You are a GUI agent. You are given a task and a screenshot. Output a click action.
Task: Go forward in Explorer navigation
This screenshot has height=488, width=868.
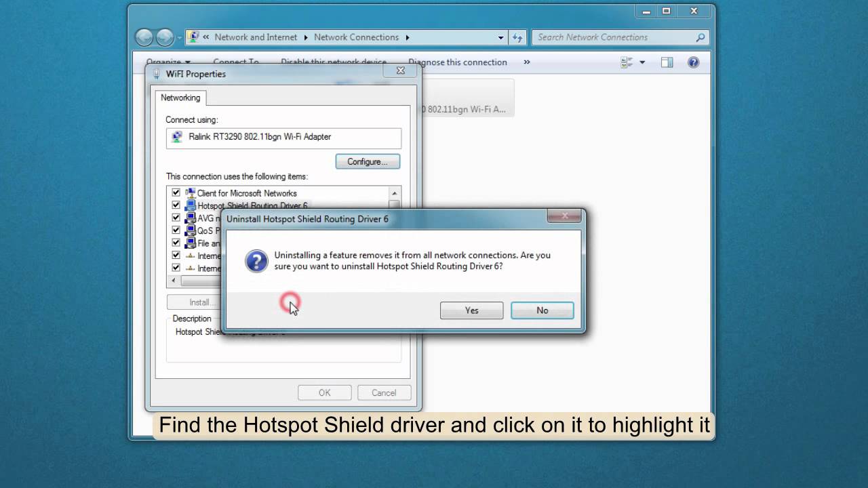click(x=165, y=37)
